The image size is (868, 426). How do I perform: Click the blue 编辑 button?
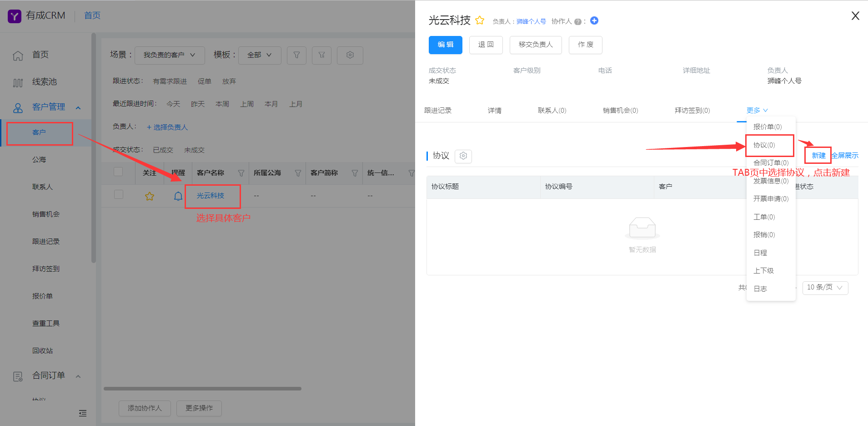pyautogui.click(x=446, y=45)
